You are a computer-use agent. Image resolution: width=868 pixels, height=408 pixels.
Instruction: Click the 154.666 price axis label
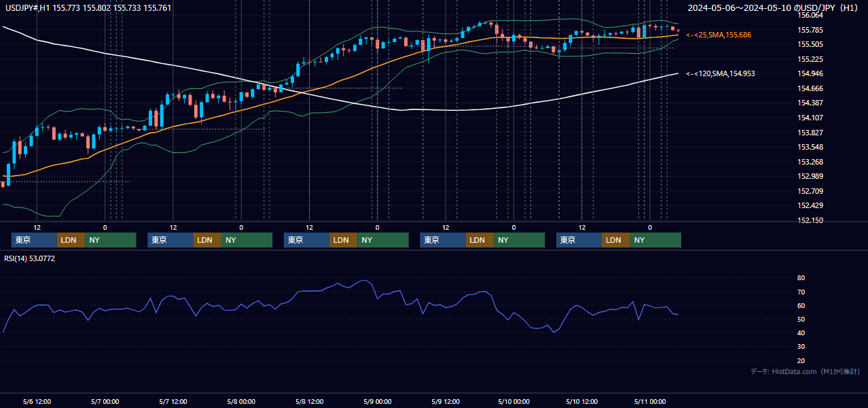811,88
